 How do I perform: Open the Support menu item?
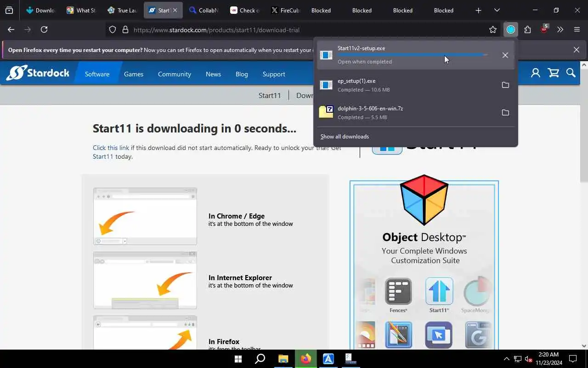click(x=274, y=74)
